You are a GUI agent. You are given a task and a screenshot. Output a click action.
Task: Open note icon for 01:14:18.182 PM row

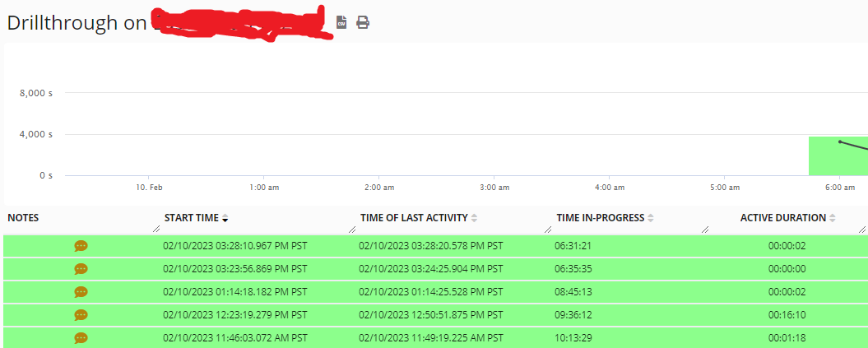[81, 292]
